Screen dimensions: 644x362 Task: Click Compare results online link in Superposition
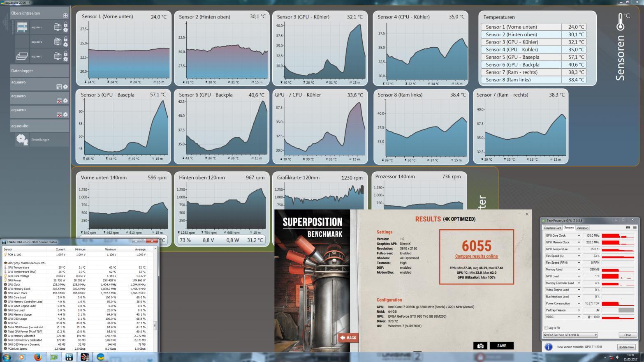tap(476, 256)
